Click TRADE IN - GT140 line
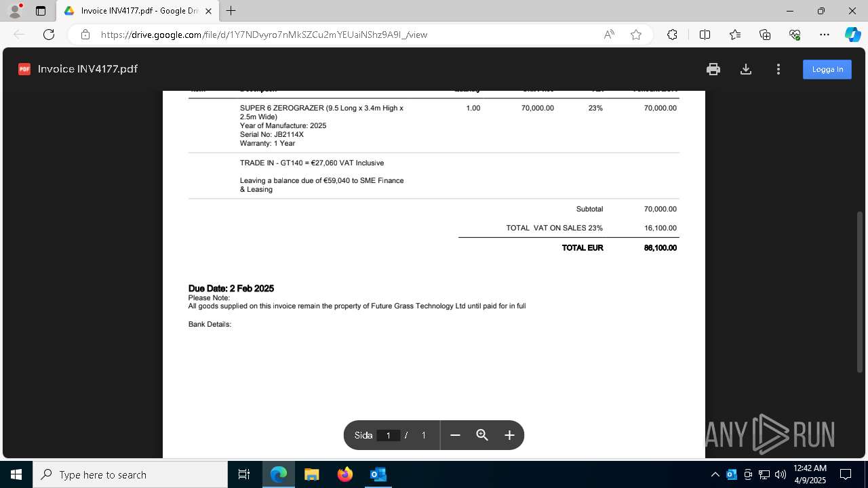Viewport: 868px width, 488px height. [x=312, y=163]
